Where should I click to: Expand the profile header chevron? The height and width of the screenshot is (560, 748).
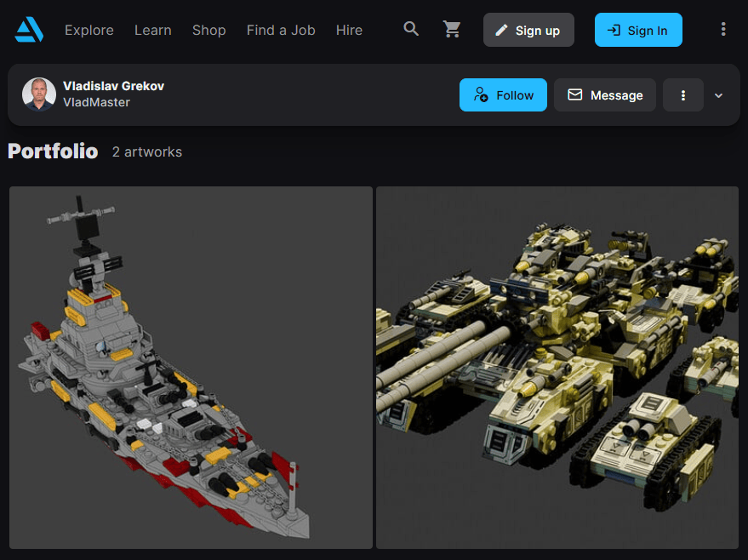click(718, 95)
